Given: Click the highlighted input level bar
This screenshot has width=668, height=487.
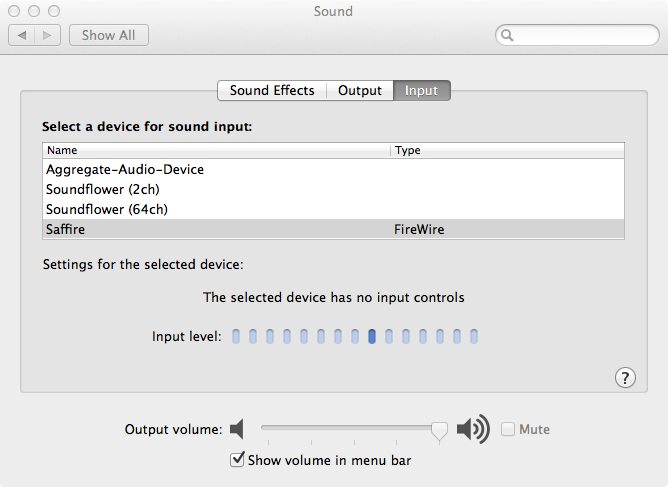Looking at the screenshot, I should coord(372,337).
